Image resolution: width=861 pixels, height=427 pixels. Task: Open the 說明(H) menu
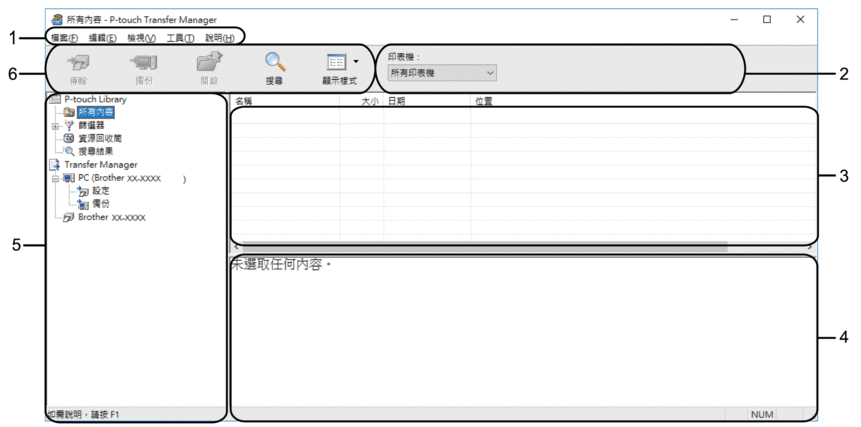pyautogui.click(x=220, y=37)
